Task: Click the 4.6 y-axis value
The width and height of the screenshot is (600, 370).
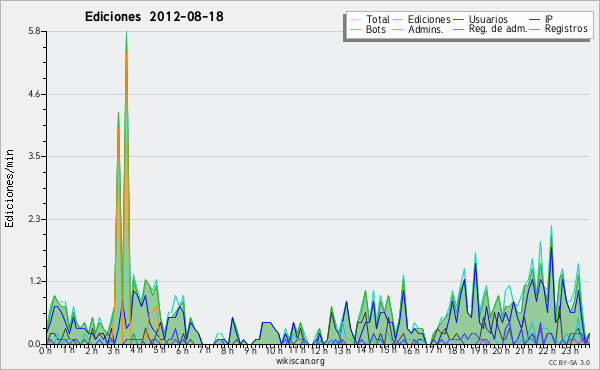Action: click(34, 94)
